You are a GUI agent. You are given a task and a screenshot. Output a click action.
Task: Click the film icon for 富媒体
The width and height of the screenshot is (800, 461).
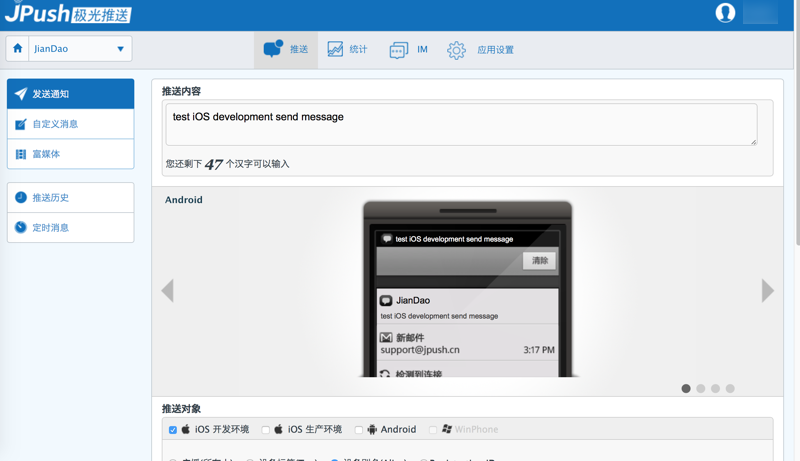[x=20, y=154]
